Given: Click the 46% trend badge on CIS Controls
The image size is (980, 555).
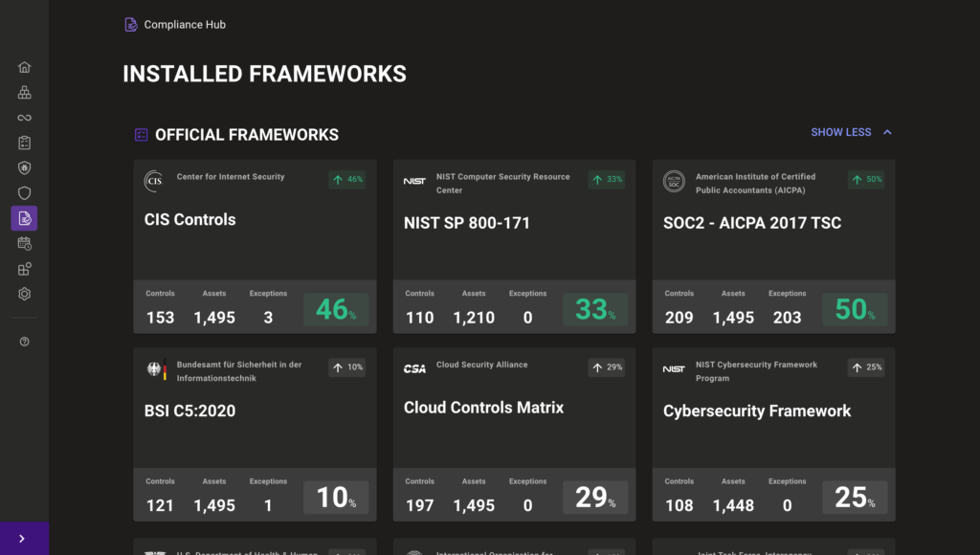Looking at the screenshot, I should click(x=346, y=179).
